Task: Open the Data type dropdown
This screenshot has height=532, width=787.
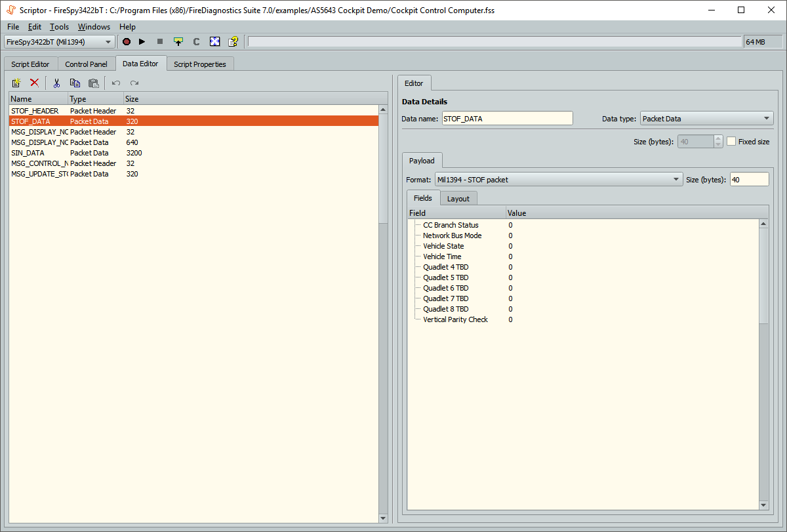Action: coord(706,119)
